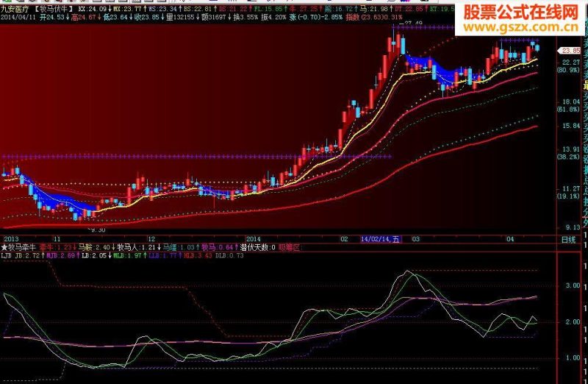Click the red 取筹区 indicator label

point(290,248)
